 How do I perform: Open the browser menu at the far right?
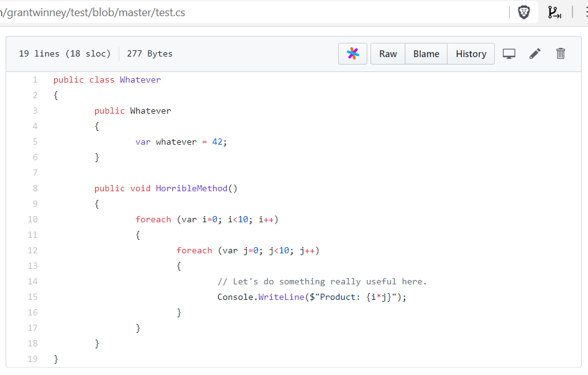pos(584,12)
